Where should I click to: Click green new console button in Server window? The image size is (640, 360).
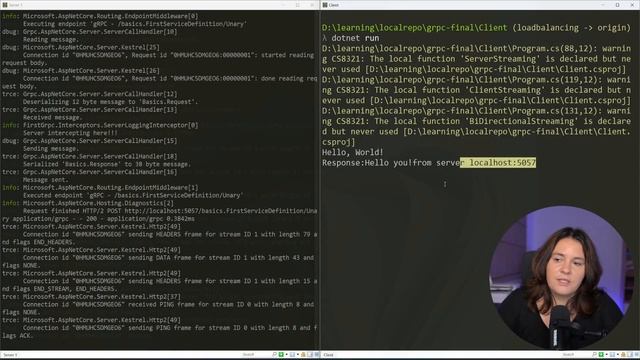click(x=281, y=355)
